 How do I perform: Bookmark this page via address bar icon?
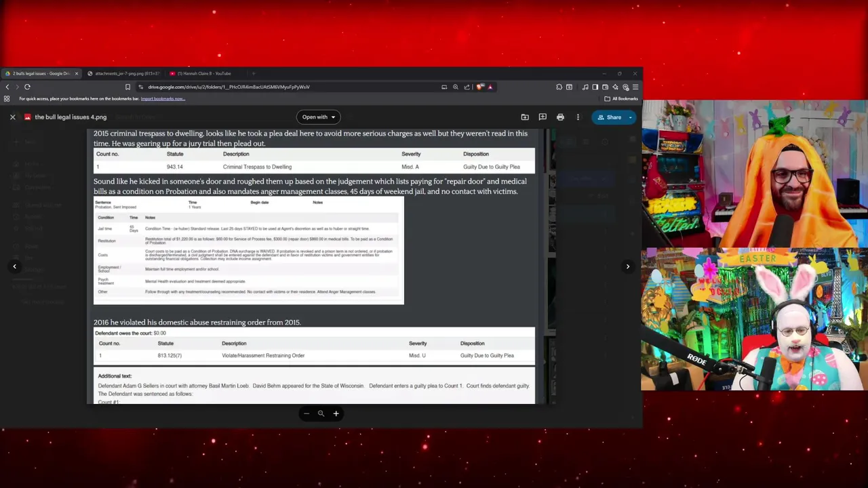point(127,87)
